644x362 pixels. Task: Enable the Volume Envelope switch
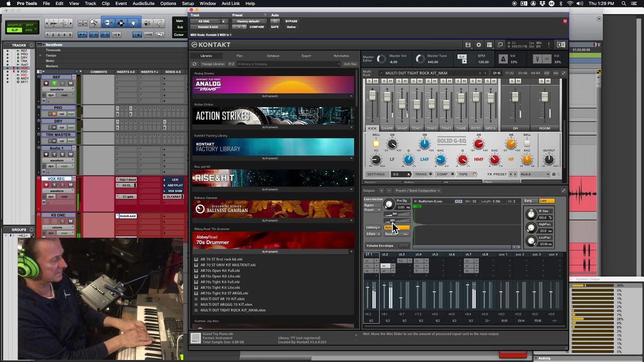click(404, 246)
